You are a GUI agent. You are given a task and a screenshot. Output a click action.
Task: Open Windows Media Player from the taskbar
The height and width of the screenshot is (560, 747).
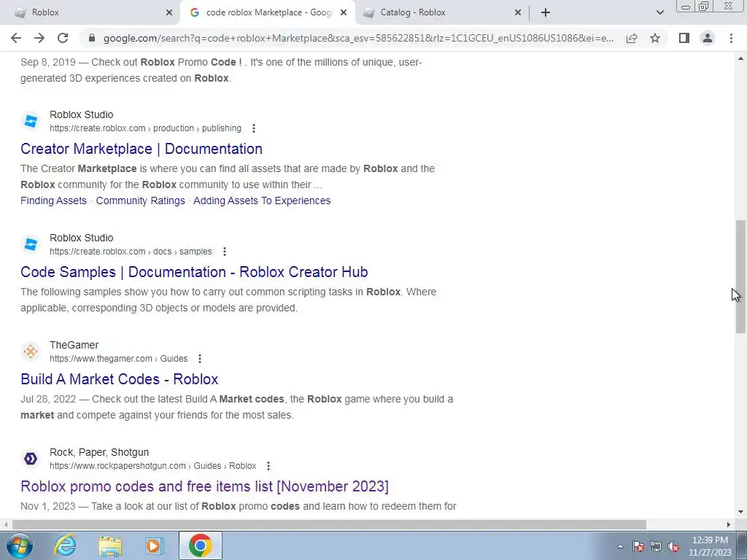pos(154,545)
